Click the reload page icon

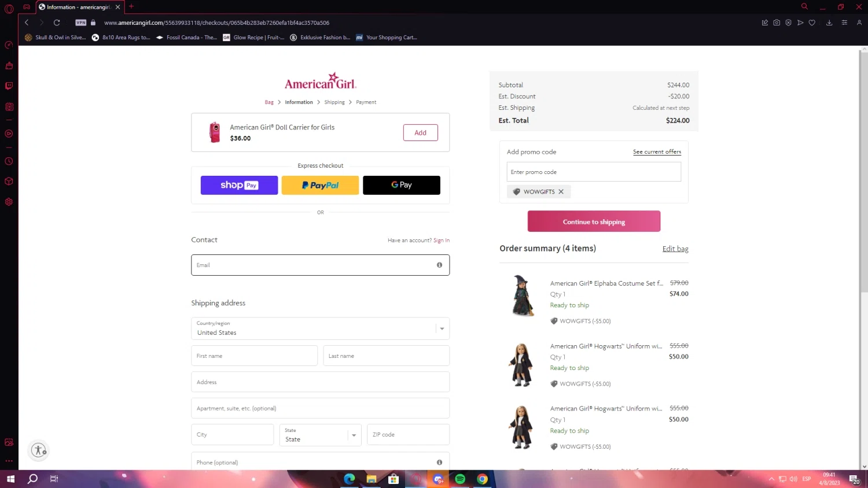57,23
